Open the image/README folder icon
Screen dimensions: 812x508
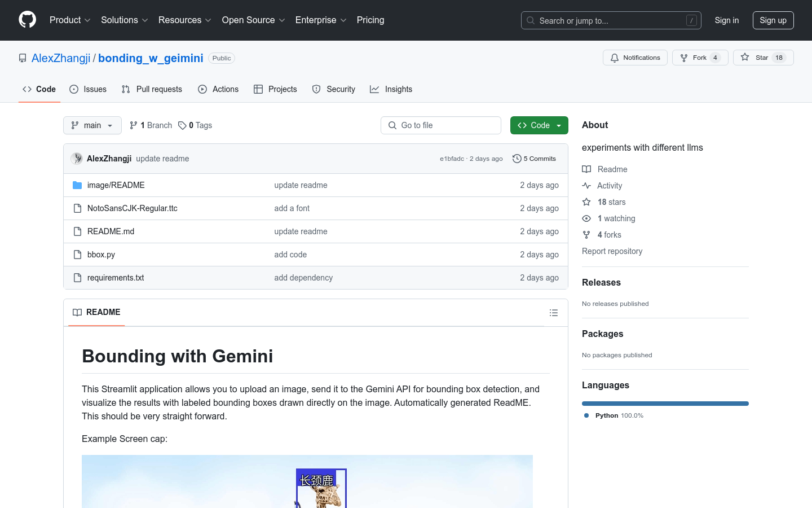[77, 185]
